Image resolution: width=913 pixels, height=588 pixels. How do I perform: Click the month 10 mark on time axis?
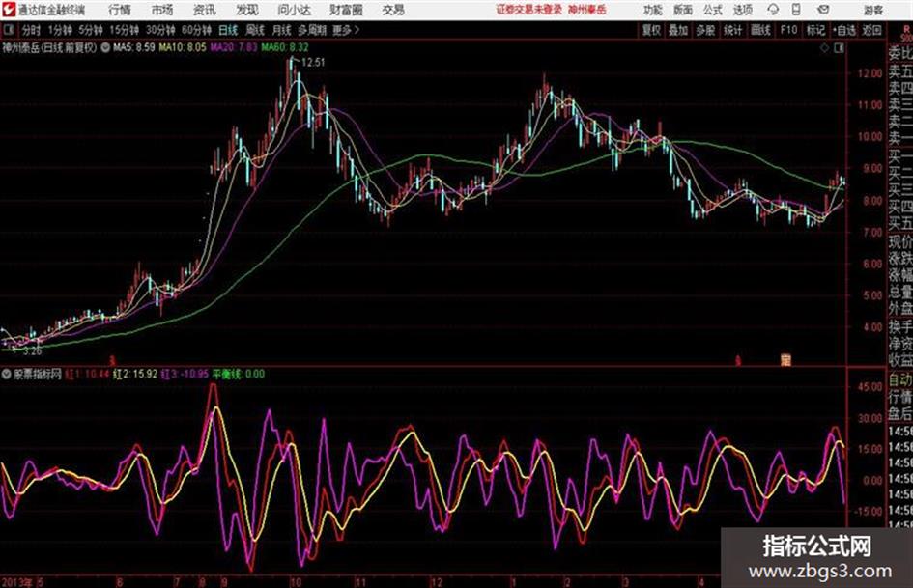tap(296, 581)
